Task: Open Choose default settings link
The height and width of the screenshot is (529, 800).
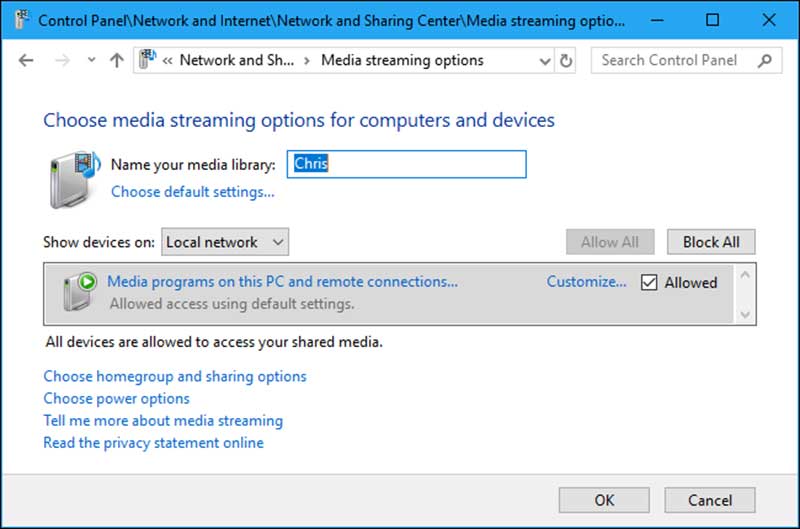Action: point(192,191)
